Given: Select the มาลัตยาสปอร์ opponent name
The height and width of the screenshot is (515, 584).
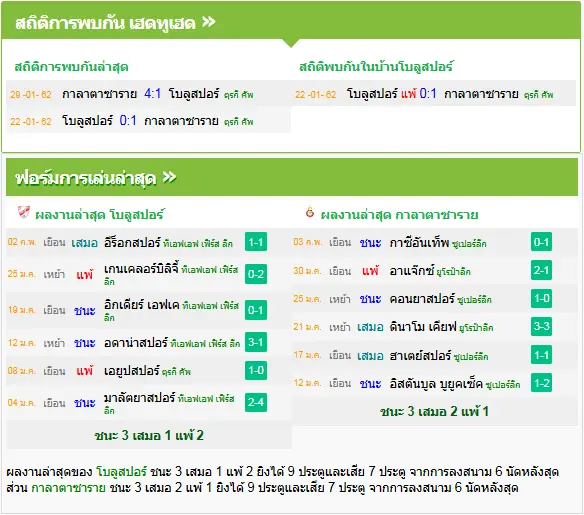Looking at the screenshot, I should [x=140, y=397].
